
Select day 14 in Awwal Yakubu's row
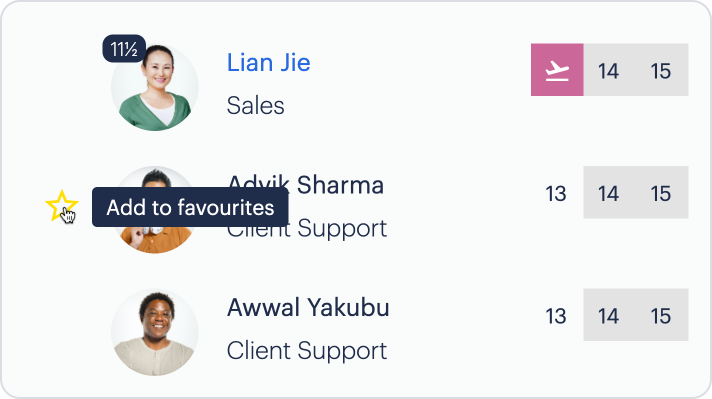(609, 315)
